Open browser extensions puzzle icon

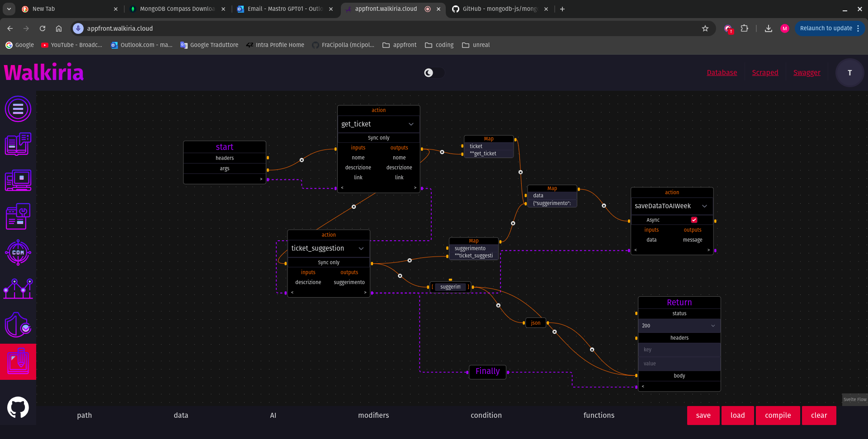(x=745, y=28)
